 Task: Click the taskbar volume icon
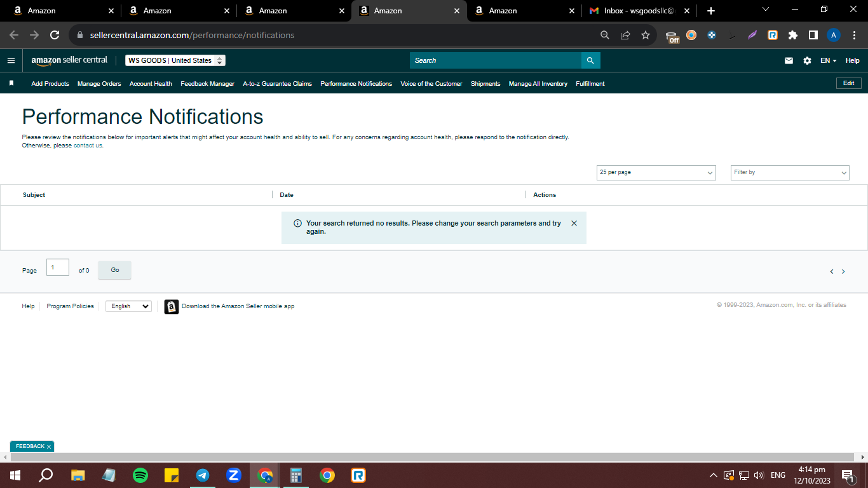[758, 475]
